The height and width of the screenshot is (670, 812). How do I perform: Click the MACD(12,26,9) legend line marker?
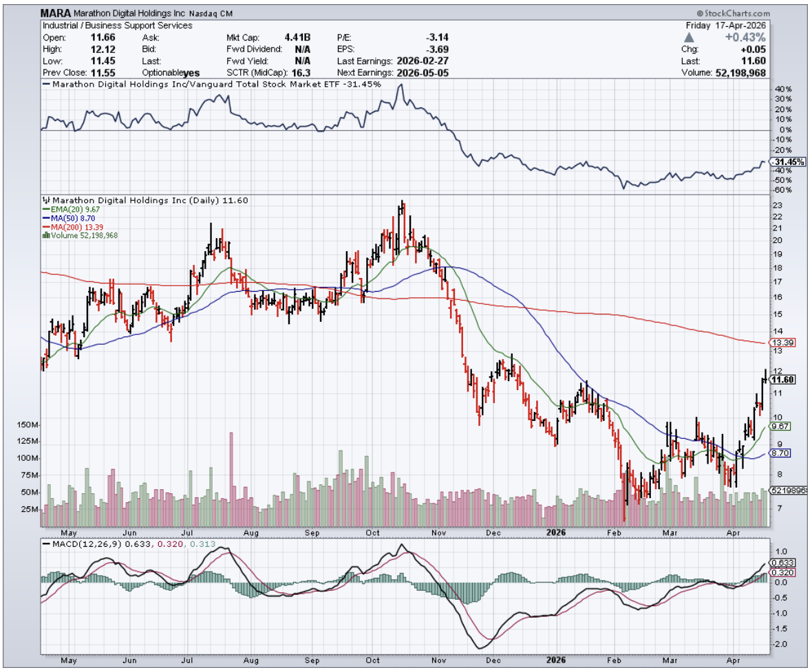pyautogui.click(x=47, y=544)
